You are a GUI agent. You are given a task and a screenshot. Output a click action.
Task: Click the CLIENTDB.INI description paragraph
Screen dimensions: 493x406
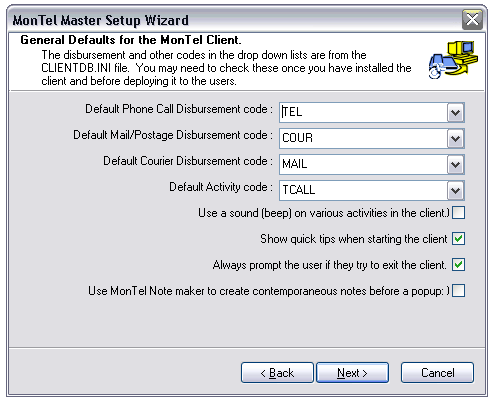point(226,68)
